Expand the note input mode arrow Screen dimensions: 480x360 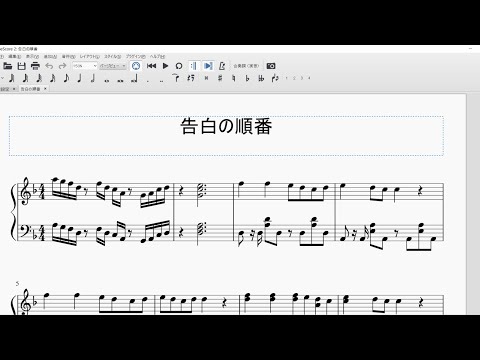[x=2, y=78]
